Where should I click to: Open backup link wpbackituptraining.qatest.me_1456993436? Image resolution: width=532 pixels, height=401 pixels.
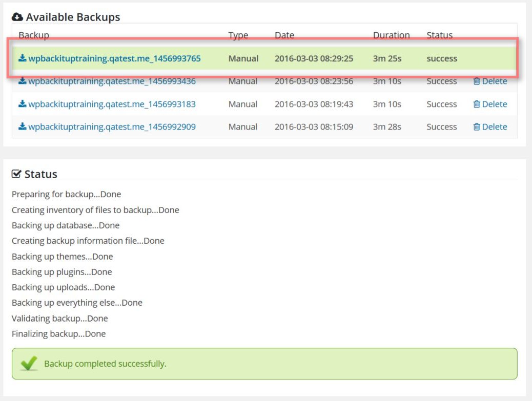coord(112,81)
